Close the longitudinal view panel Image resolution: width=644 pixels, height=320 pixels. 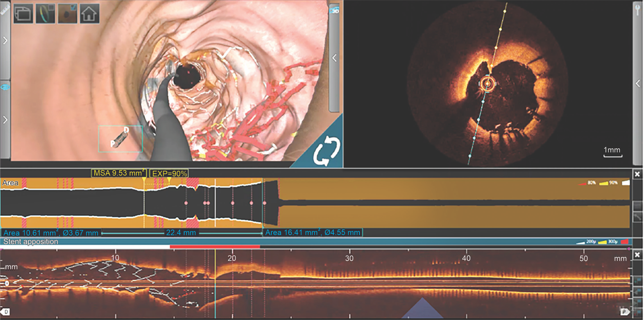[637, 255]
